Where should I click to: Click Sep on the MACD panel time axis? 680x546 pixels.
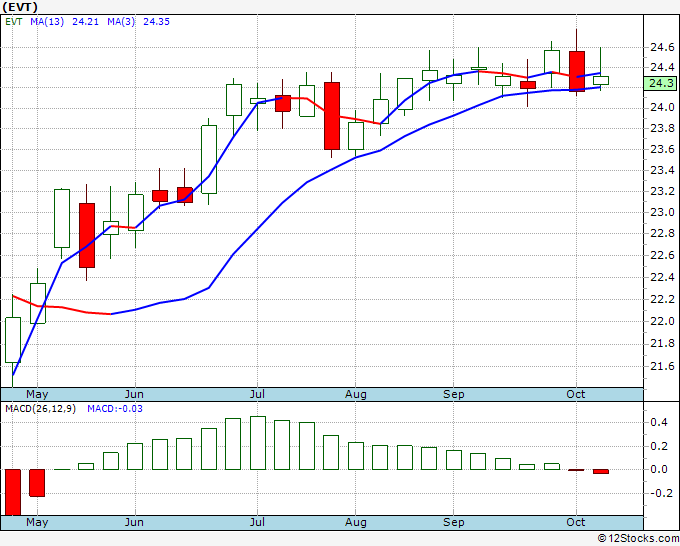tap(454, 522)
